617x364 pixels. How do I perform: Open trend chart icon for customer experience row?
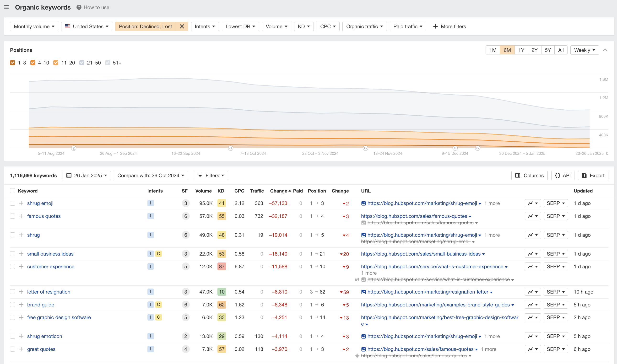pos(533,267)
